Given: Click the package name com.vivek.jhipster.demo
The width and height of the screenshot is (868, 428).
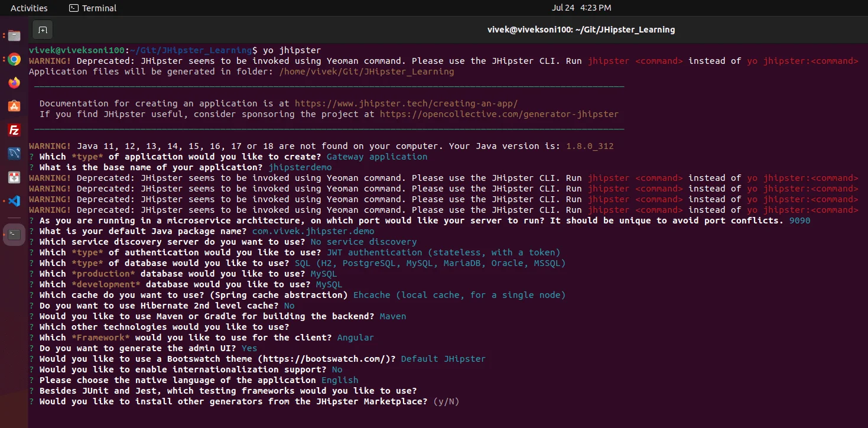Looking at the screenshot, I should point(313,231).
